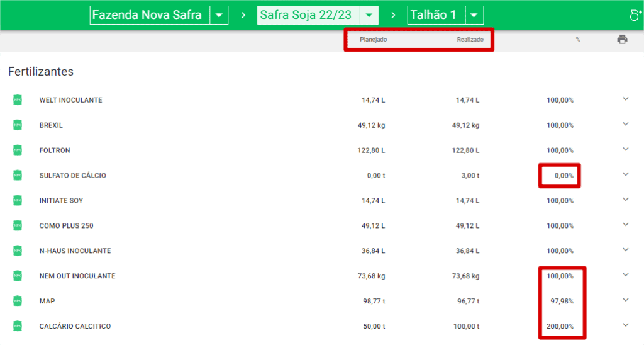Screen dimensions: 644x345
Task: Select the N-HAUS INOCULANTE item
Action: tap(75, 251)
